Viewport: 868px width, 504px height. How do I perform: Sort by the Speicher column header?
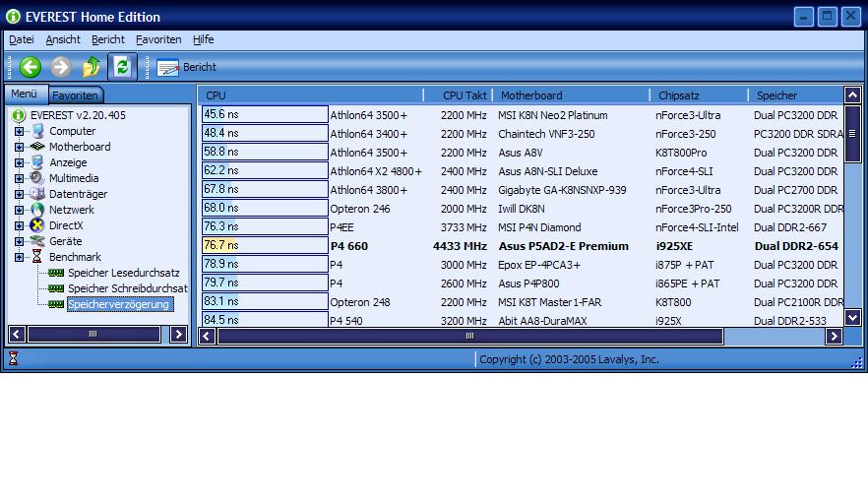click(x=796, y=95)
